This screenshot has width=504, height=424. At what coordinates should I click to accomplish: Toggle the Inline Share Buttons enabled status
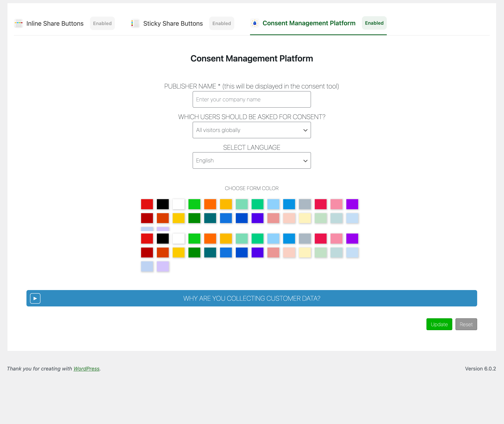(102, 23)
